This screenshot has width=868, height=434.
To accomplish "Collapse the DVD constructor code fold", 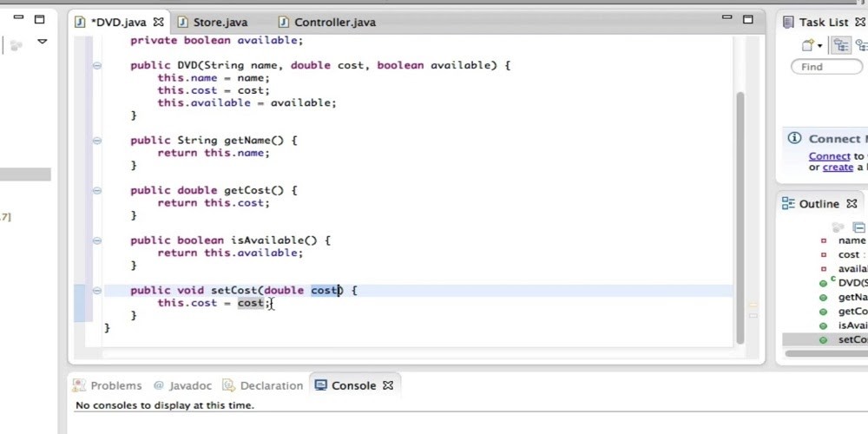I will pos(96,65).
